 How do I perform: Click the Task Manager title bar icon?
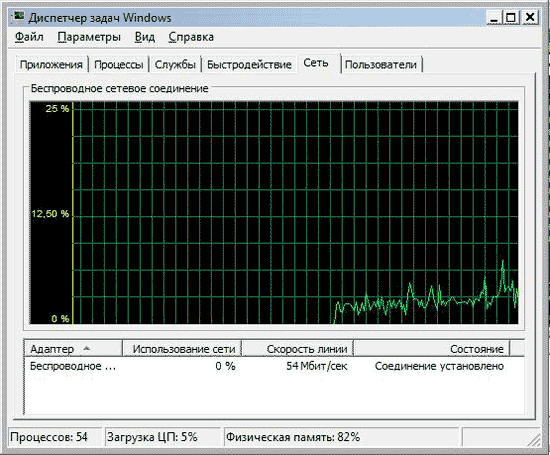18,17
